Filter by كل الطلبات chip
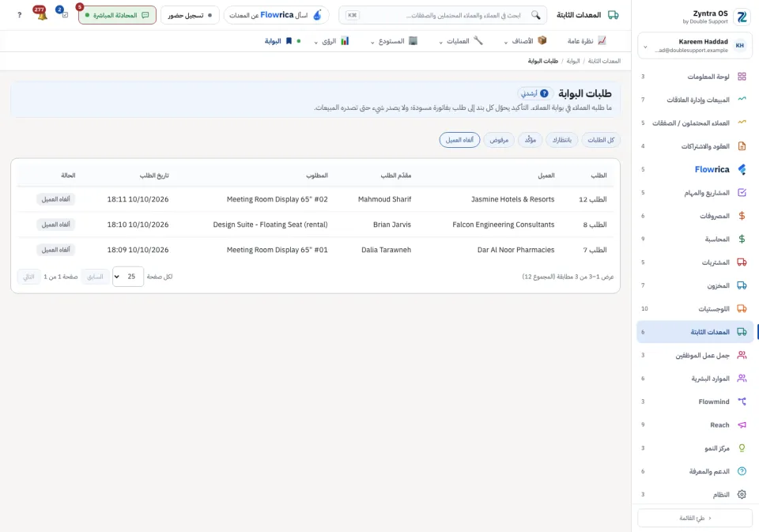 (x=601, y=140)
